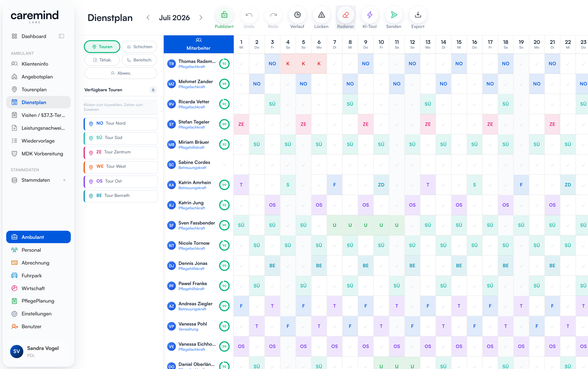Launch the KI-Tool lightning icon
Viewport: 588px width, 369px height.
pyautogui.click(x=369, y=15)
